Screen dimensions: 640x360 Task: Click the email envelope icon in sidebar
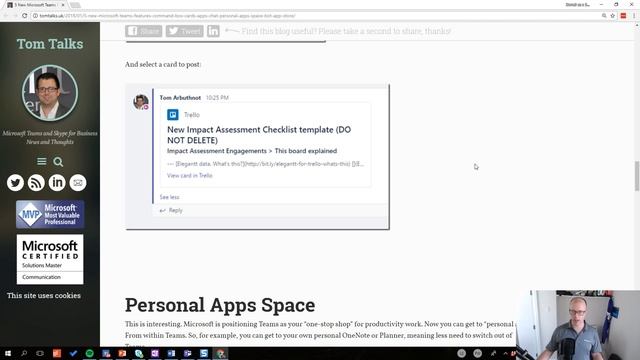(x=78, y=182)
